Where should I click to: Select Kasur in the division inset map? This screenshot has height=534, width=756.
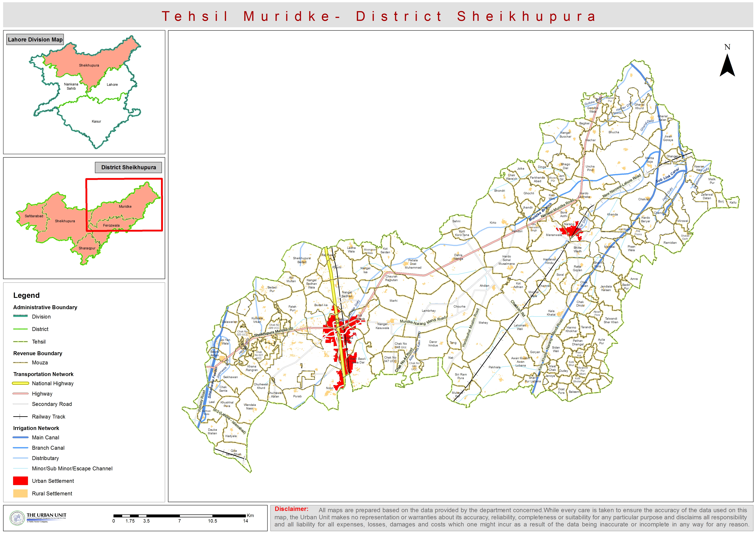click(x=96, y=121)
